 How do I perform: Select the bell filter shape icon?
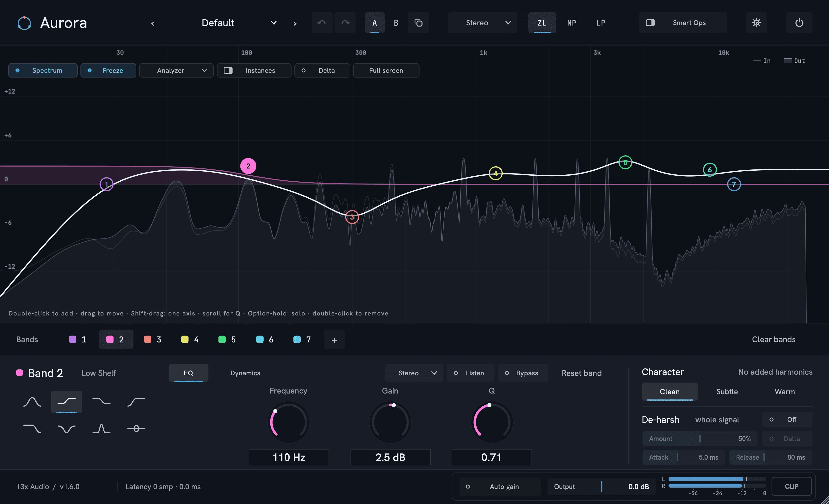coord(32,402)
